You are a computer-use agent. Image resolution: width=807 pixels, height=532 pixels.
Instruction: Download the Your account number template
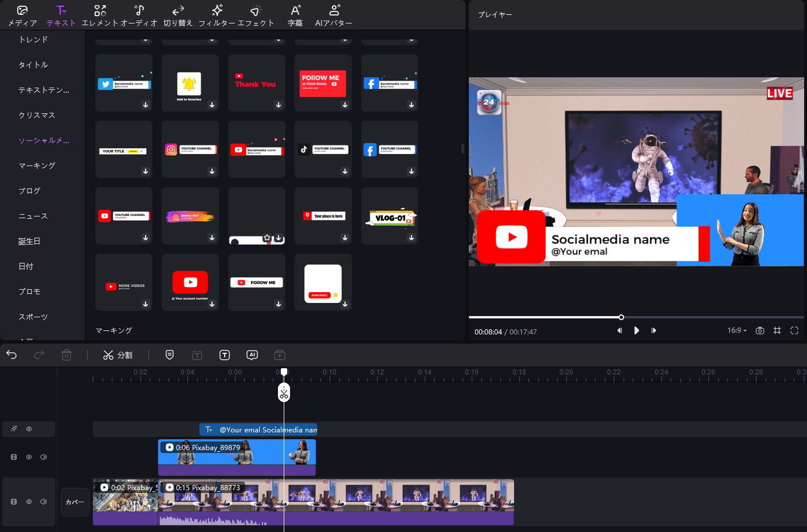pyautogui.click(x=212, y=304)
